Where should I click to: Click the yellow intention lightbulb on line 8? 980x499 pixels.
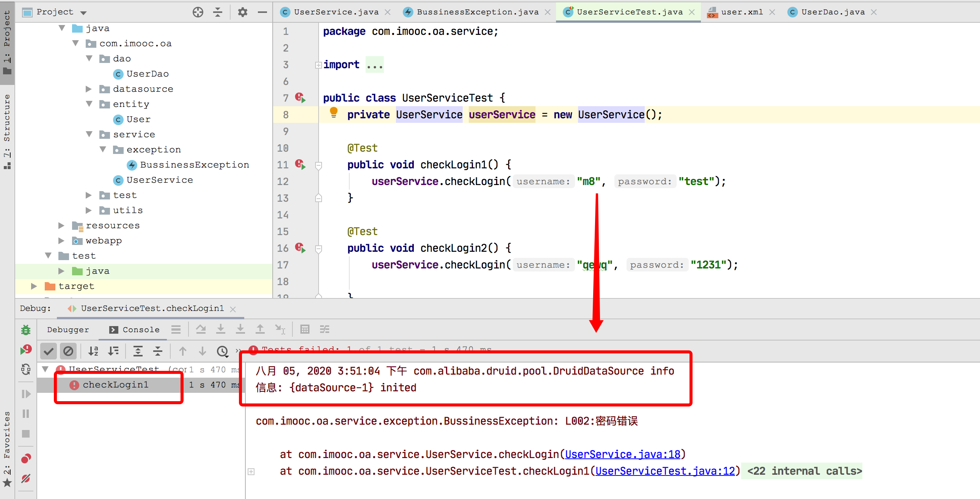click(x=334, y=113)
